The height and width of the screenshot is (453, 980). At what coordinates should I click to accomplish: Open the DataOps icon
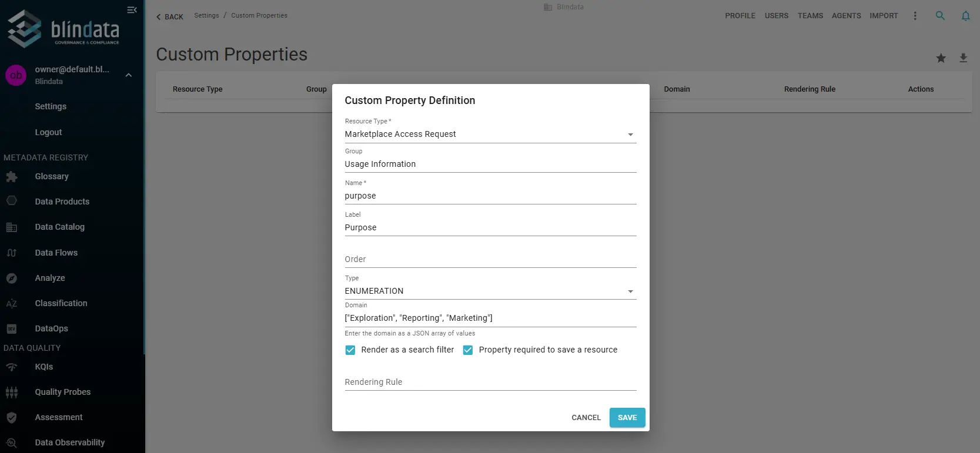[12, 329]
